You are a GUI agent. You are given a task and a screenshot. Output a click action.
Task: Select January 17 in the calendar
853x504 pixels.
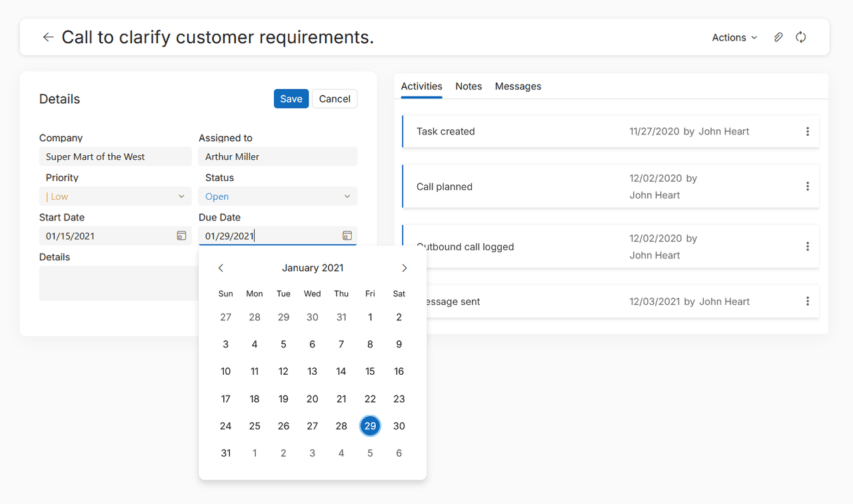click(226, 399)
